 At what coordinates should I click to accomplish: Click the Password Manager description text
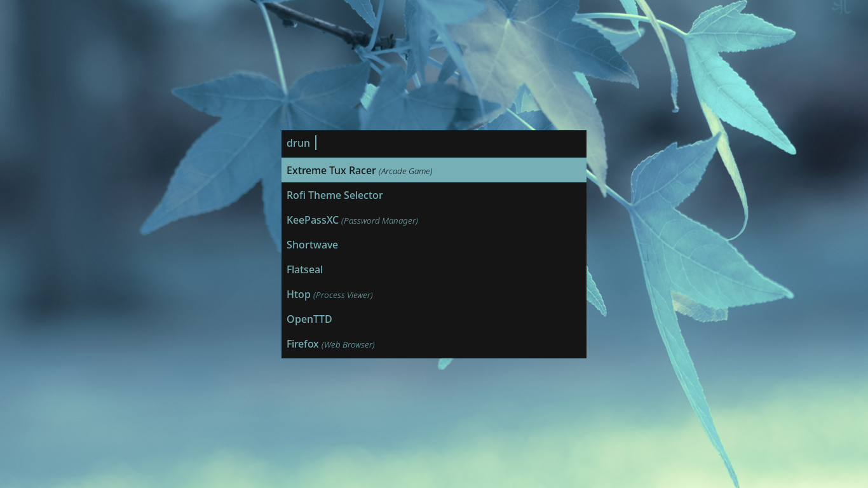379,221
